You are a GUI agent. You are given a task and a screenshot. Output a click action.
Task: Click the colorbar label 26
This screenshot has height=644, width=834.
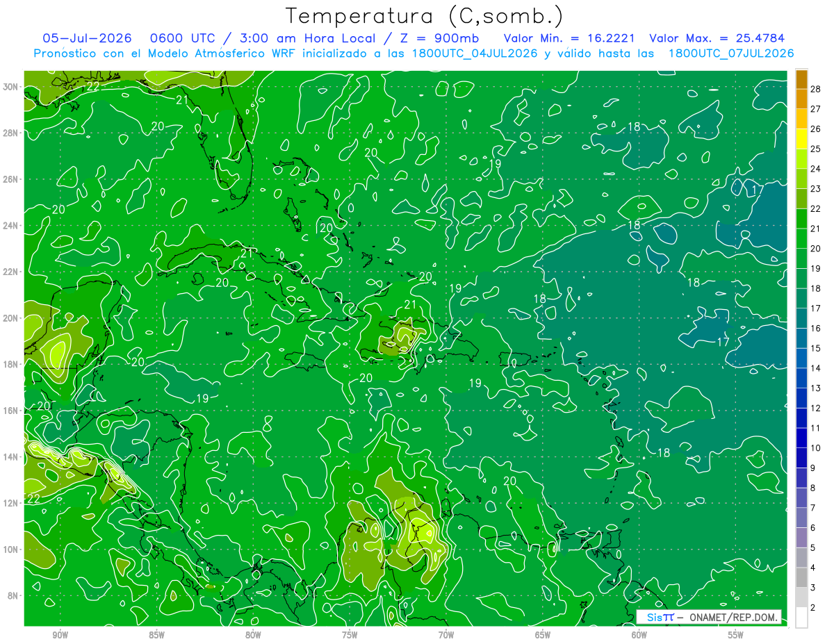click(816, 129)
